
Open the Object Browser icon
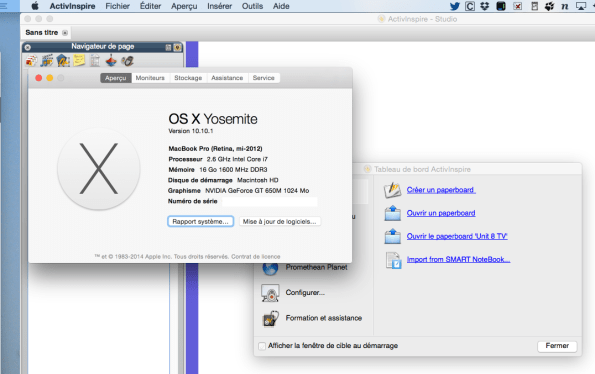click(x=63, y=61)
